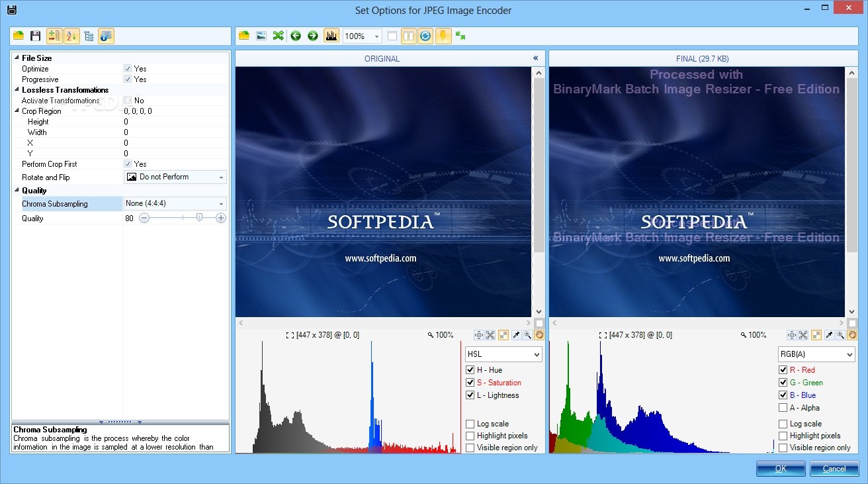Toggle empty checkbox beside zoom dropdown
Viewport: 868px width, 484px height.
coord(392,36)
